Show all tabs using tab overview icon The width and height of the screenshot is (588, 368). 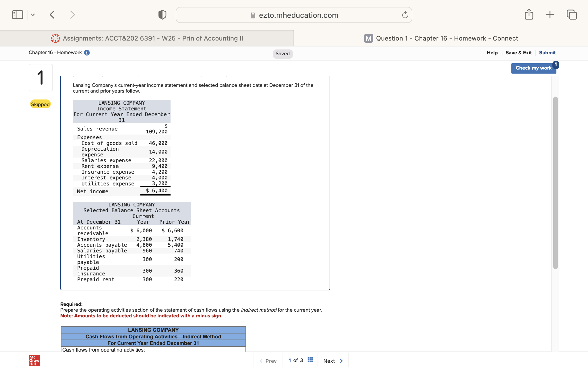[571, 14]
